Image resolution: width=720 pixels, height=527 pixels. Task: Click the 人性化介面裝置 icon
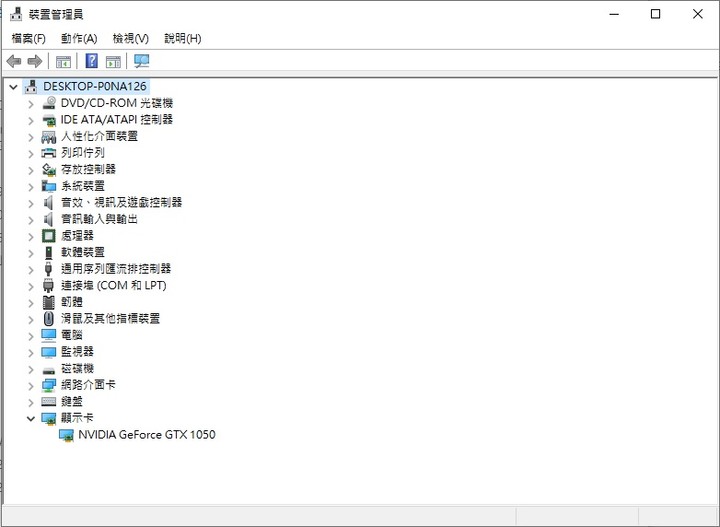(x=49, y=136)
